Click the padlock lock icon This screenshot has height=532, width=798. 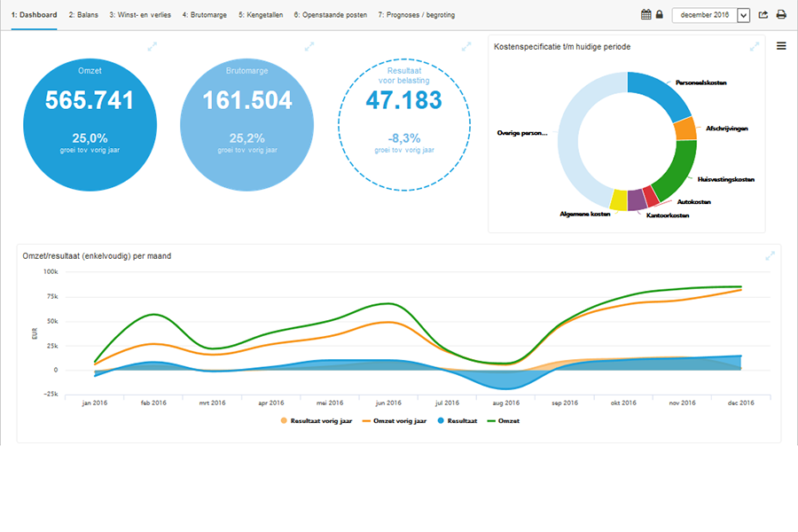(x=659, y=14)
